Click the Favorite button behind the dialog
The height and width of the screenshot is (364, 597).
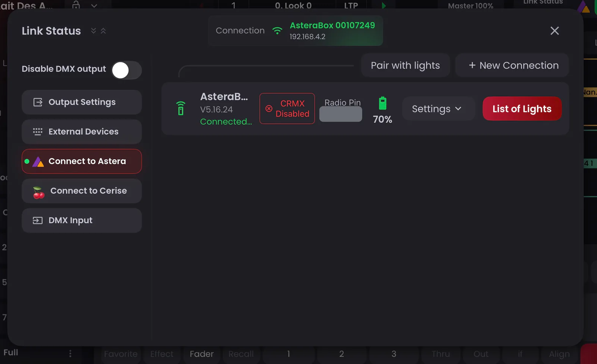click(x=121, y=354)
